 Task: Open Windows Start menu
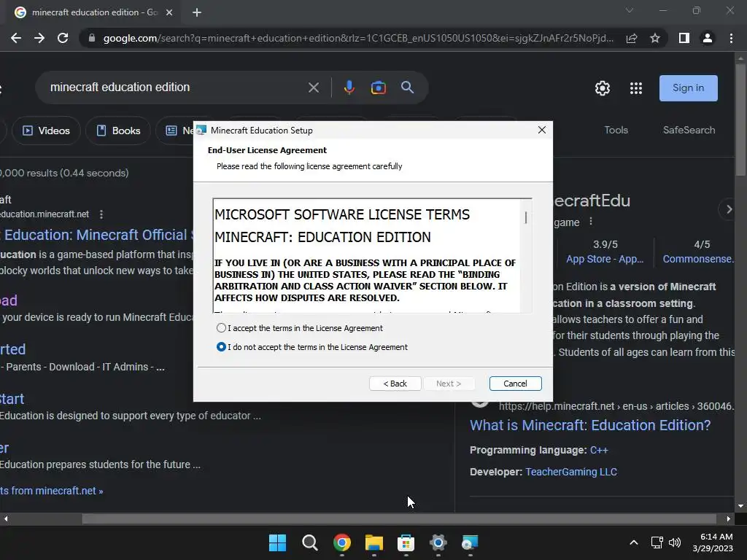pyautogui.click(x=277, y=542)
